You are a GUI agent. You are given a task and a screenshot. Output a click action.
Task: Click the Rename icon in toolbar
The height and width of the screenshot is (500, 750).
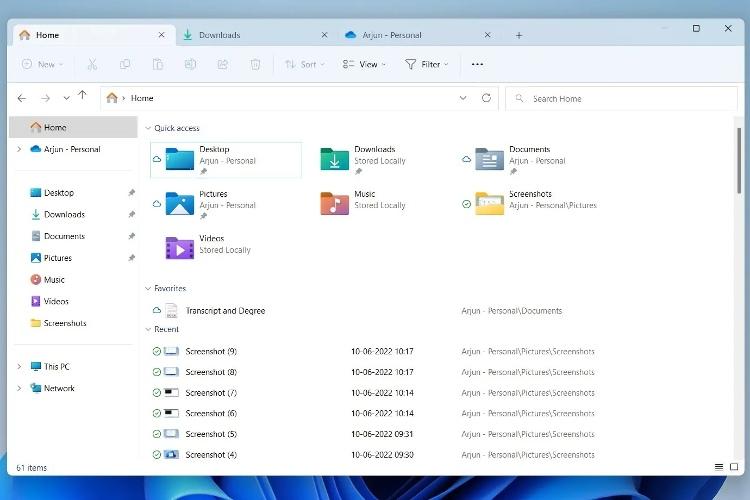point(190,64)
